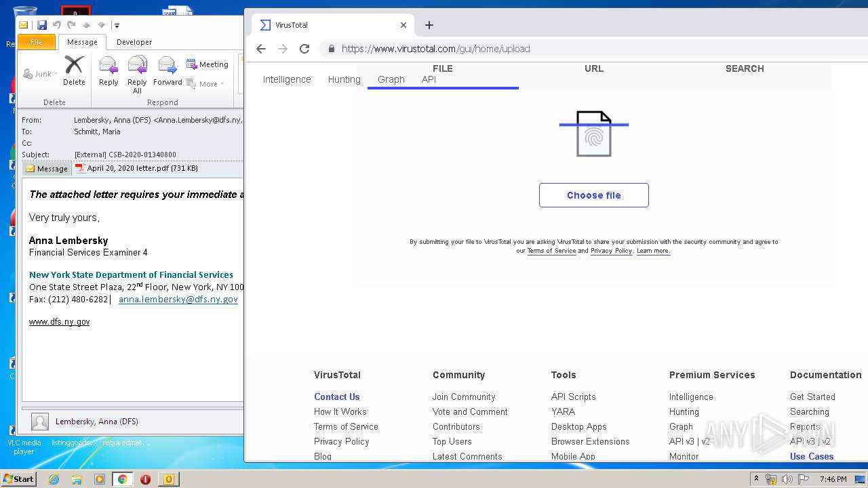Image resolution: width=868 pixels, height=488 pixels.
Task: Select the URL tab on VirusTotal
Action: [594, 68]
